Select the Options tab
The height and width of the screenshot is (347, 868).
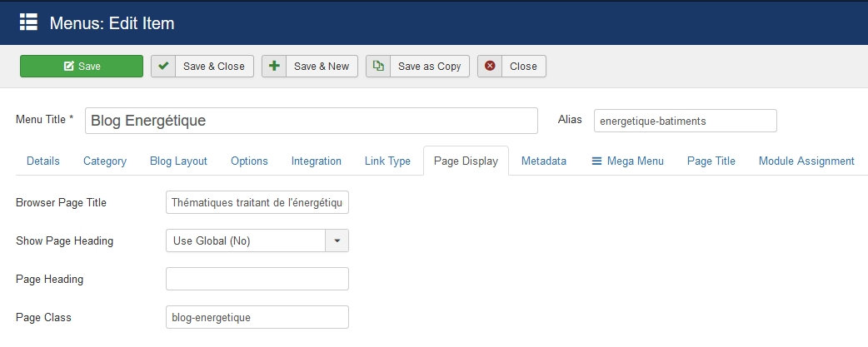(x=249, y=161)
